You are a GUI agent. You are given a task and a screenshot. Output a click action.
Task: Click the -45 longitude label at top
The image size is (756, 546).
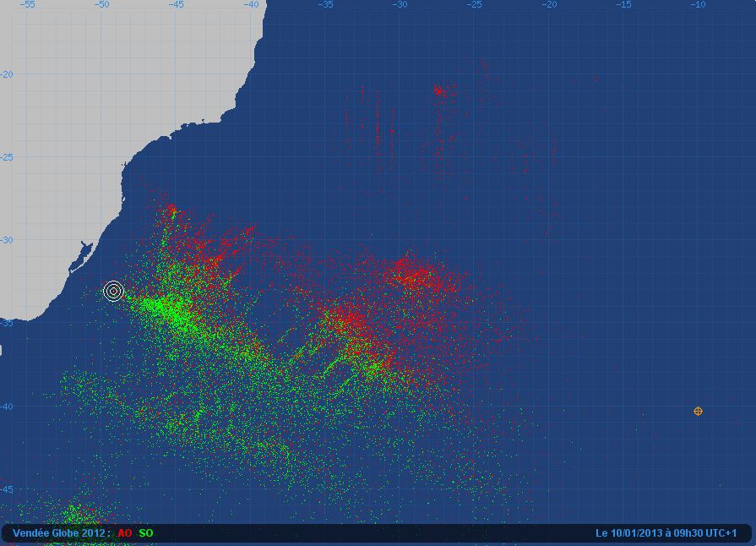[177, 5]
